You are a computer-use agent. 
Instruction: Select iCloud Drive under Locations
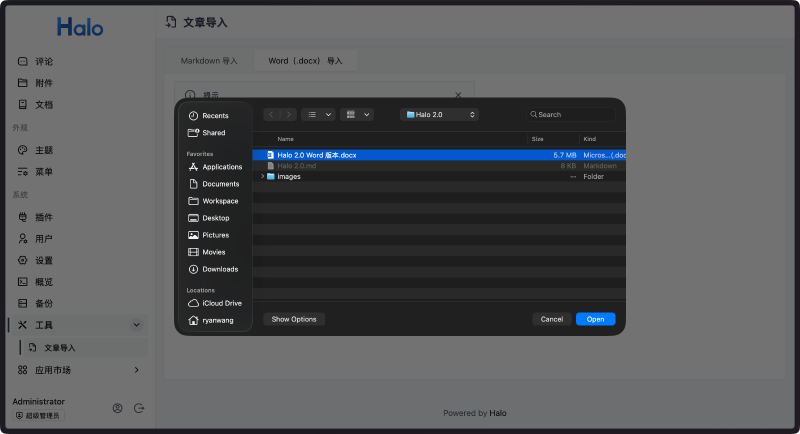pos(221,303)
